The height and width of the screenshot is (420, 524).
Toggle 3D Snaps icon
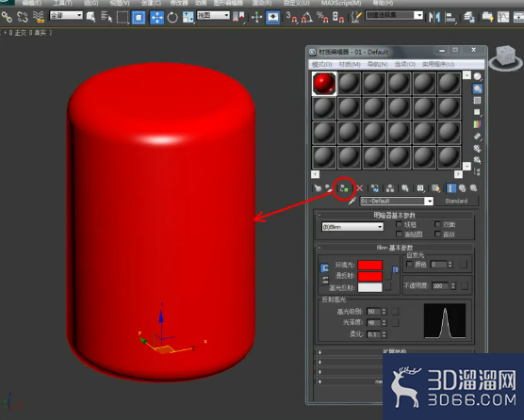pyautogui.click(x=291, y=17)
